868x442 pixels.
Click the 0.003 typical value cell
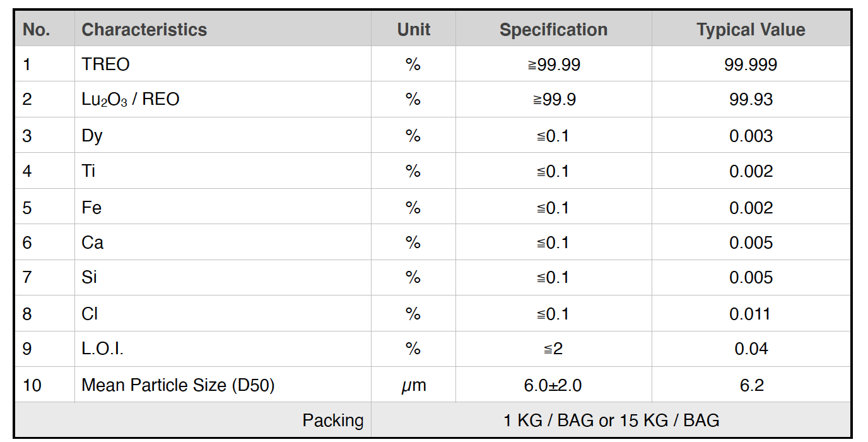click(x=751, y=136)
